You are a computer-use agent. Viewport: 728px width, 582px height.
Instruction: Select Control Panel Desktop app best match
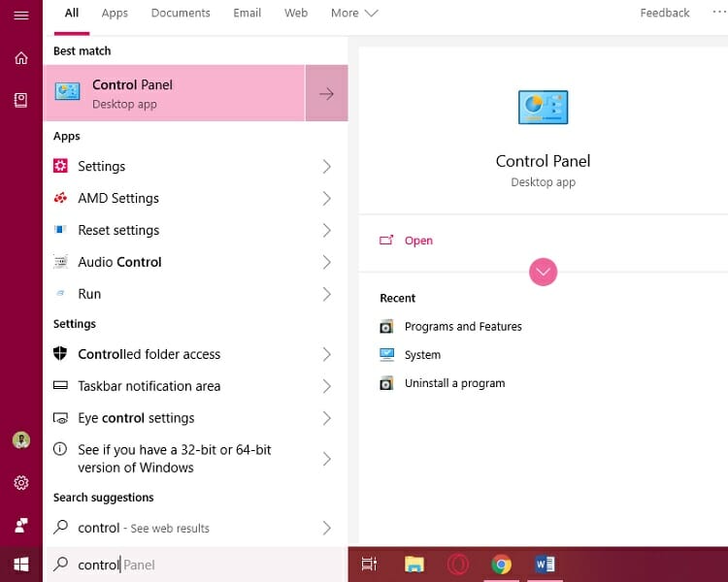point(174,93)
